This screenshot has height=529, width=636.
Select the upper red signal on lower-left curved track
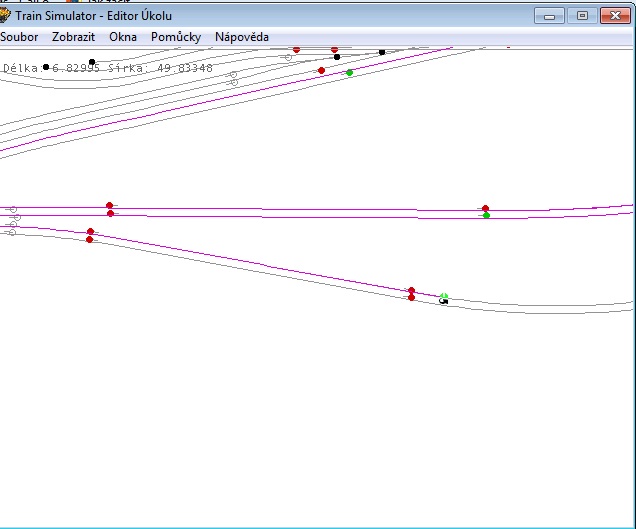point(90,232)
